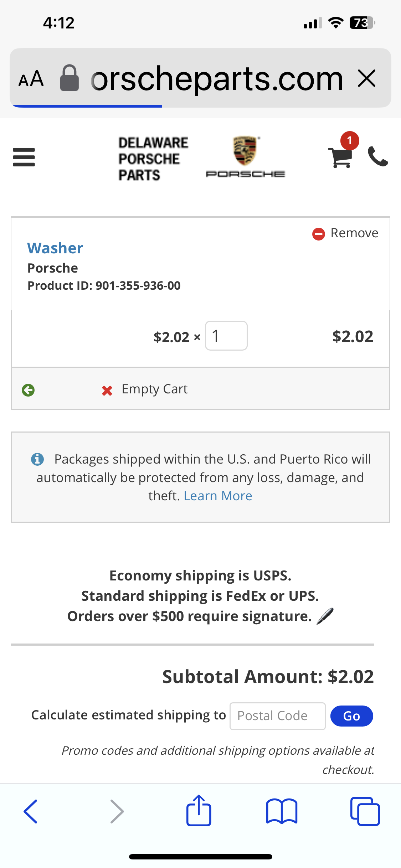
Task: Go back with Safari back arrow
Action: tap(31, 811)
